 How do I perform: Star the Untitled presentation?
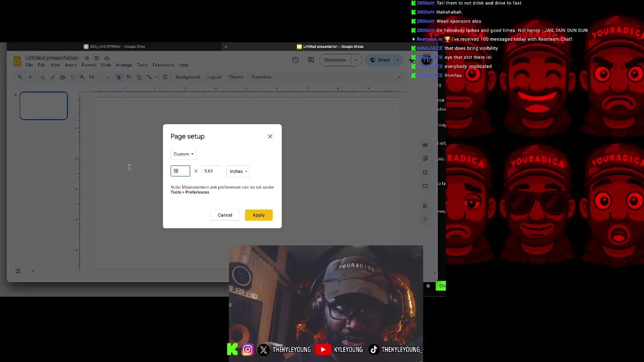click(87, 58)
